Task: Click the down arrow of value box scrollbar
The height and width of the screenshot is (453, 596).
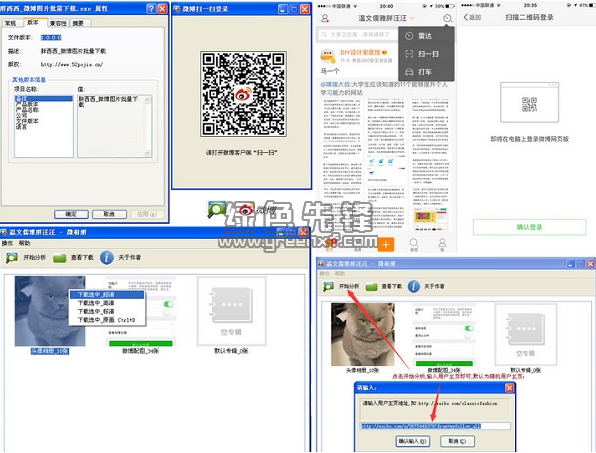Action: pos(147,153)
